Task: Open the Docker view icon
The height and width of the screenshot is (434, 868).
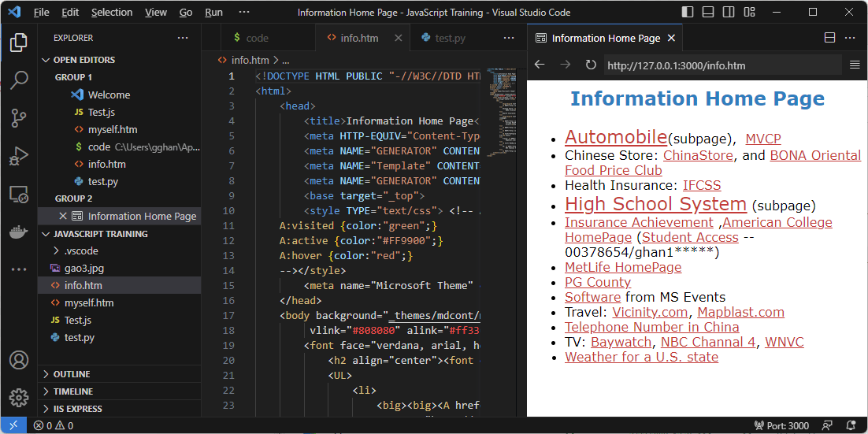Action: [19, 232]
